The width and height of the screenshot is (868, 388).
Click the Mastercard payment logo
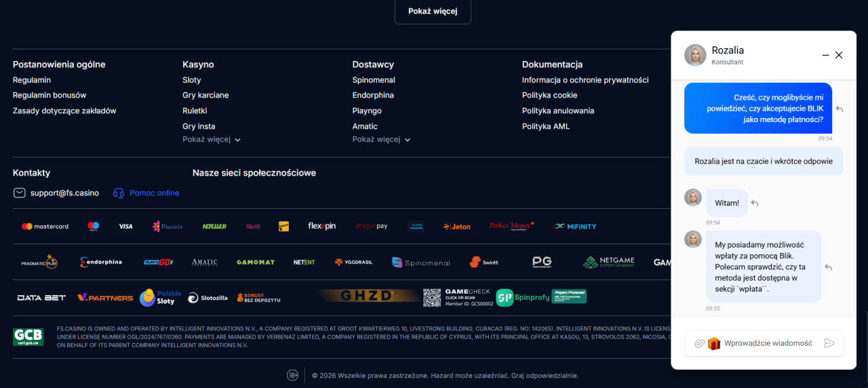[45, 227]
